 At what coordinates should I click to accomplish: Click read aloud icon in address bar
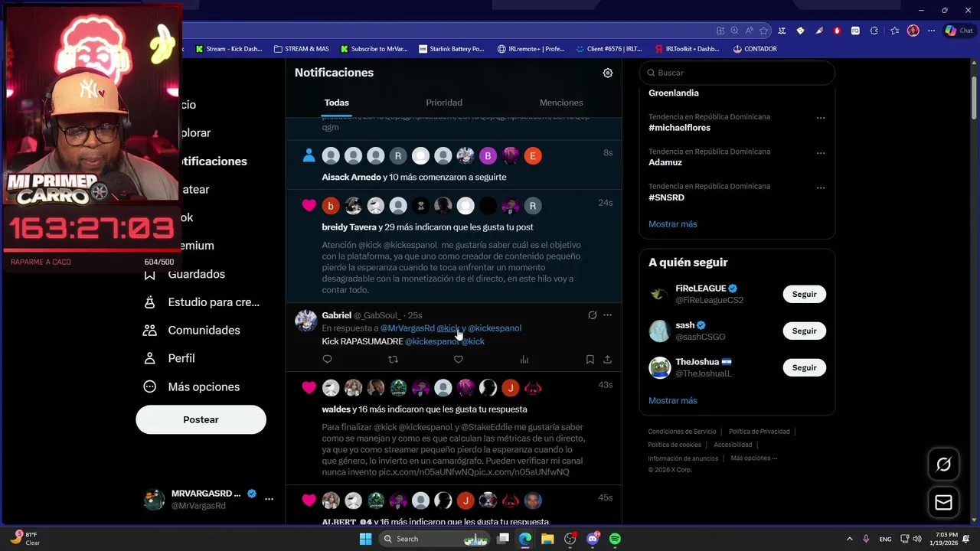(749, 31)
